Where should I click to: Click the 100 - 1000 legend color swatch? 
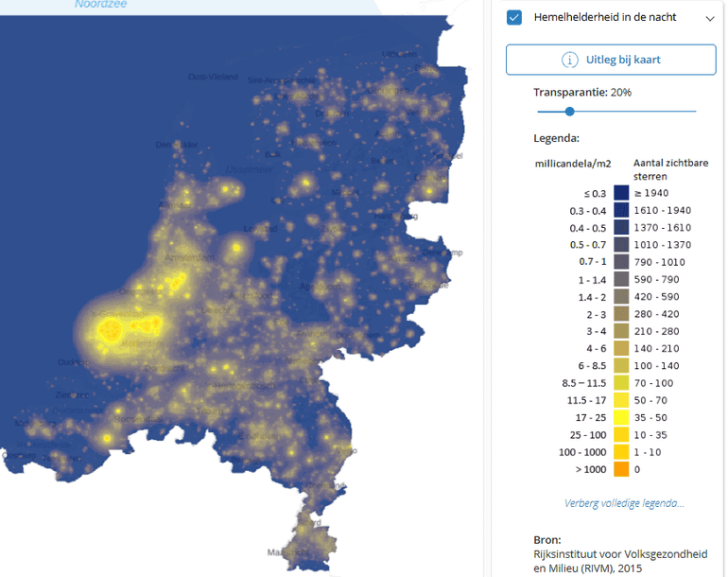point(621,452)
